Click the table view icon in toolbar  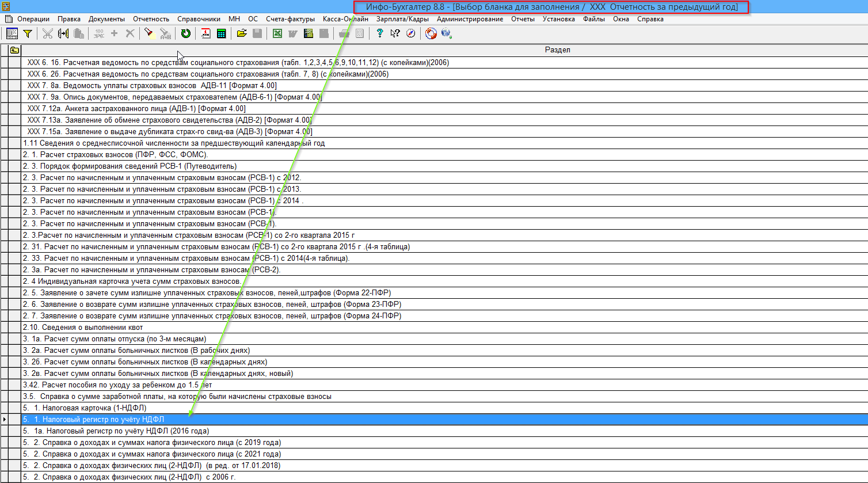[12, 34]
